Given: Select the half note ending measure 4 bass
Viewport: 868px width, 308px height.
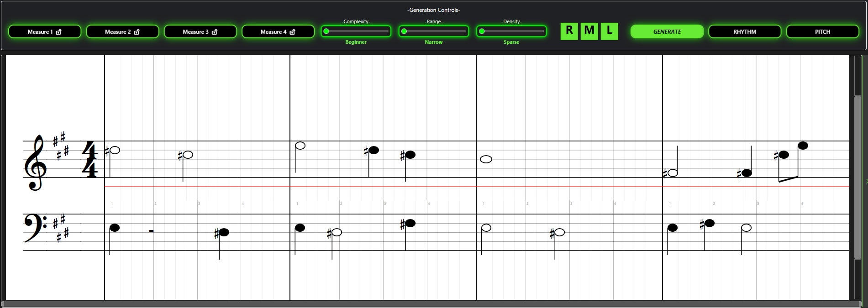Looking at the screenshot, I should (746, 228).
